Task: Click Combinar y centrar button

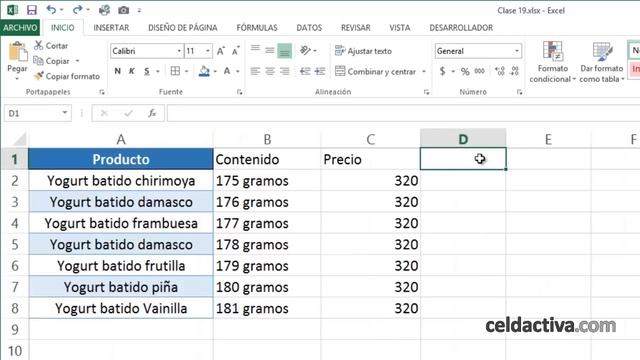Action: (x=376, y=71)
